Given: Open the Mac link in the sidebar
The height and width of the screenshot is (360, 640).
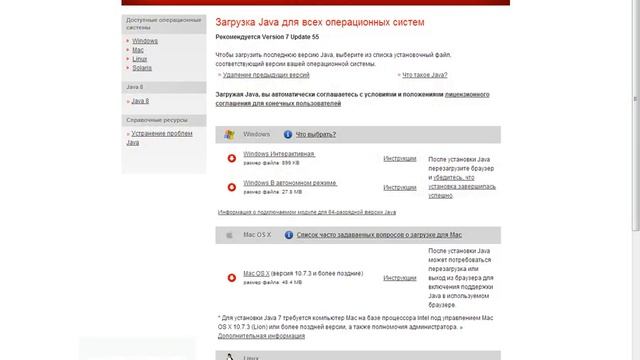Looking at the screenshot, I should (x=138, y=50).
